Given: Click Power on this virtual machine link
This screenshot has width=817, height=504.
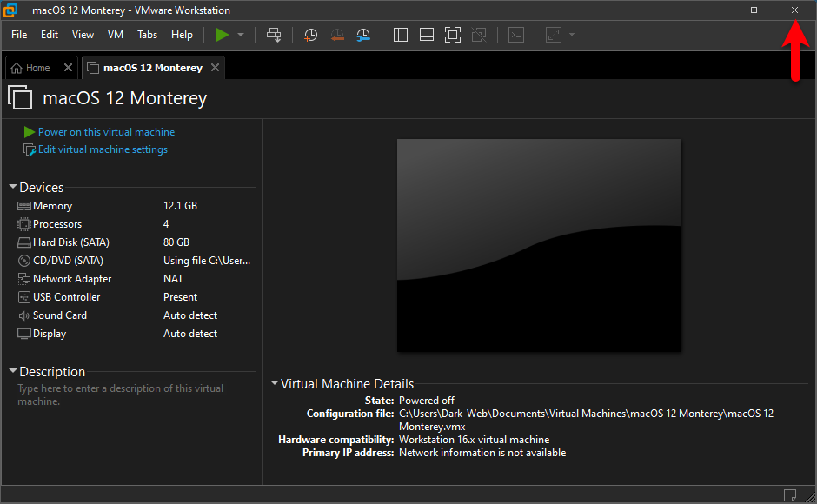Looking at the screenshot, I should click(106, 132).
